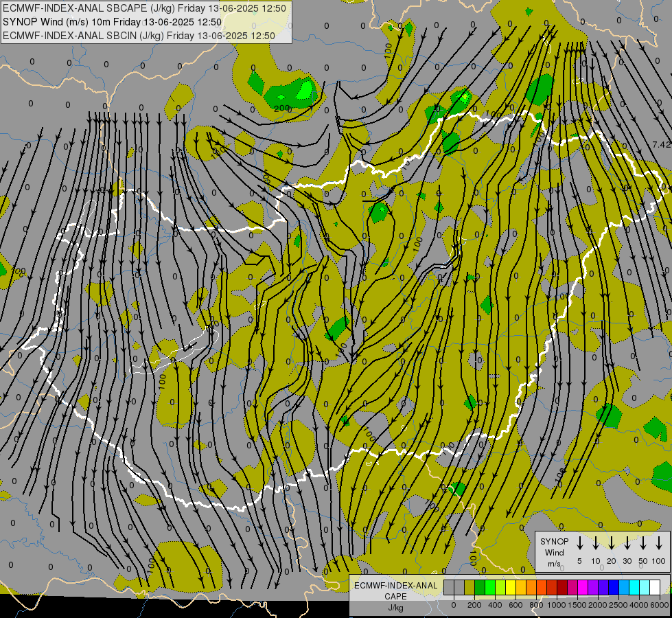The image size is (672, 618).
Task: Click the '600' tick on CAPE scale
Action: coord(515,605)
